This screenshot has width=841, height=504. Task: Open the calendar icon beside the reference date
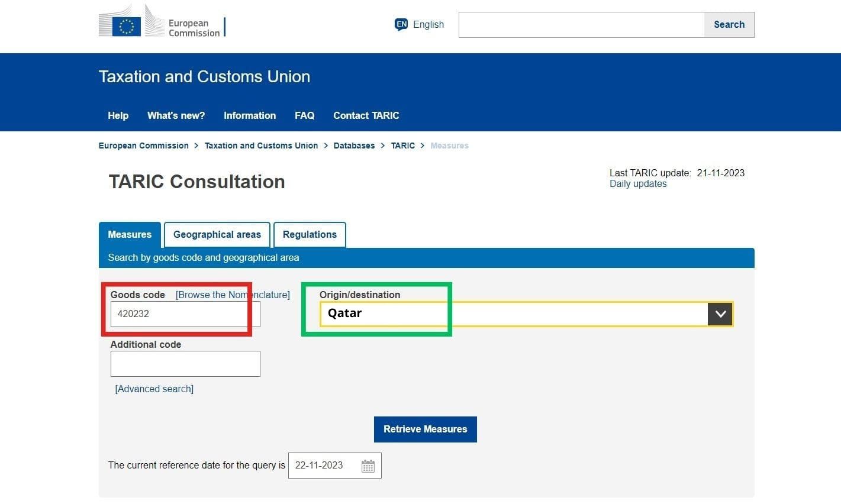[x=368, y=466]
